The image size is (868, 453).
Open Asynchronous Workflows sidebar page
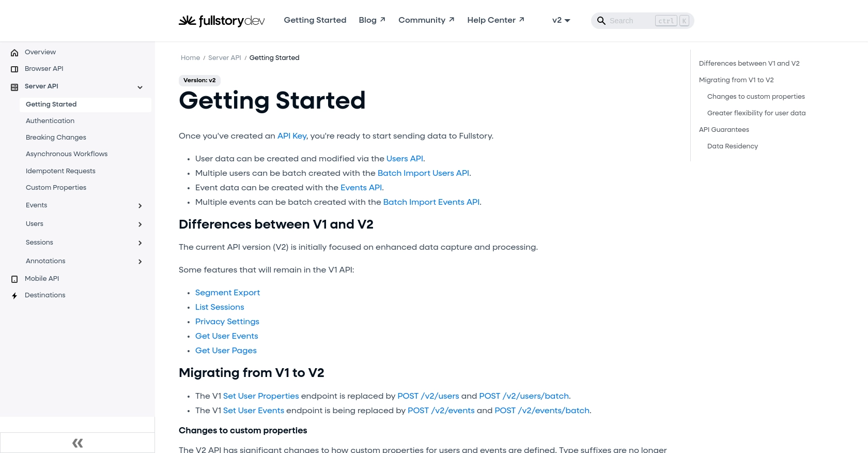[67, 154]
